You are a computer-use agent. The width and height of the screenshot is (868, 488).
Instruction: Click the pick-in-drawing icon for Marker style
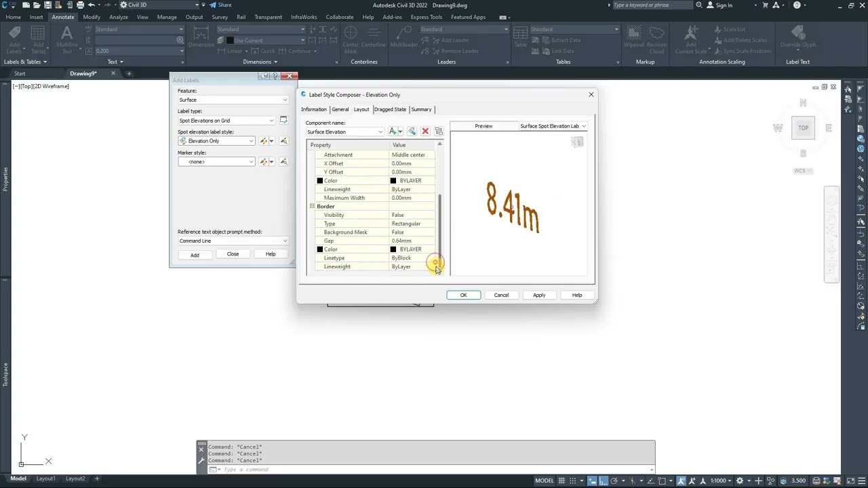(x=283, y=162)
